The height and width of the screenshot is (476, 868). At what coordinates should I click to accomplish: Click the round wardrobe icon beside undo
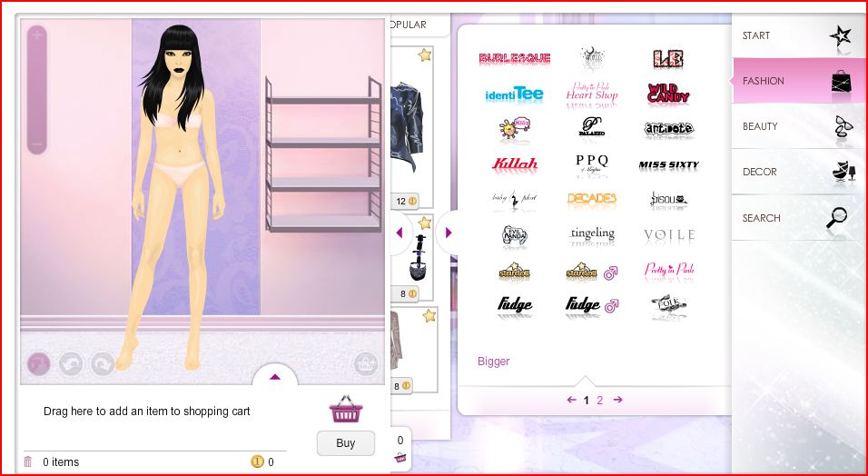[x=39, y=364]
